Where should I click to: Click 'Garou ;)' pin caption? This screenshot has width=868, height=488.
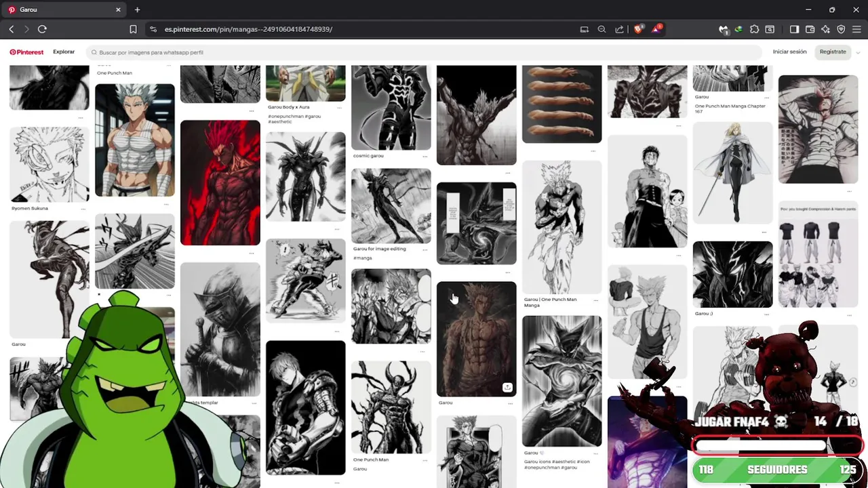703,314
